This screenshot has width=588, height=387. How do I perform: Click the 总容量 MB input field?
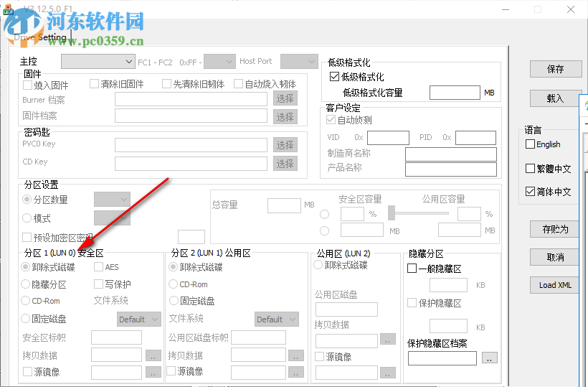(284, 205)
